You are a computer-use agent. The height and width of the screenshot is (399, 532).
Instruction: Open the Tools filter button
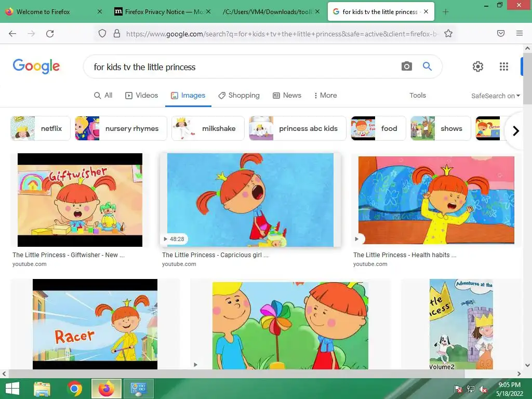[x=417, y=96]
